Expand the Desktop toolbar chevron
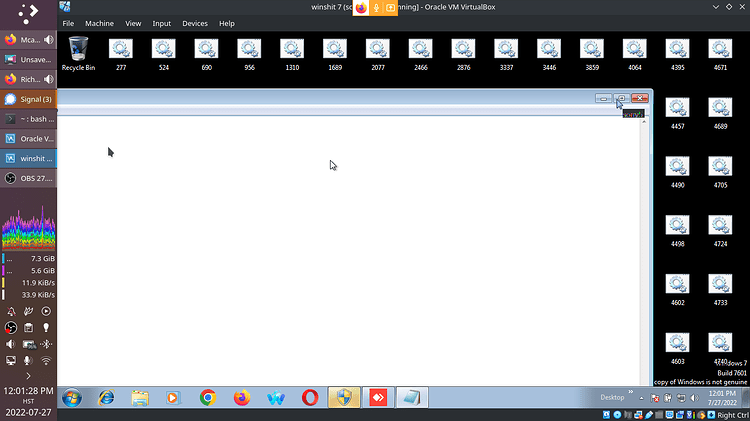 click(630, 392)
